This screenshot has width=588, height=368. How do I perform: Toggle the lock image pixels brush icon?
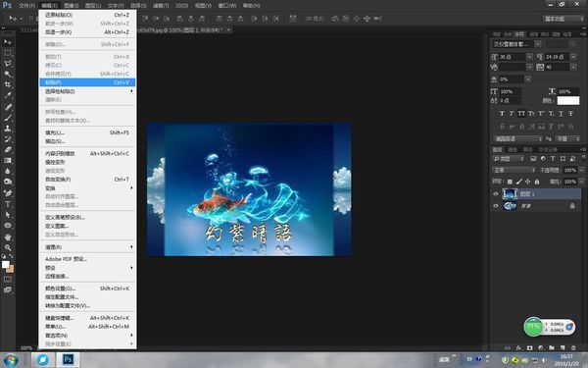[x=519, y=182]
